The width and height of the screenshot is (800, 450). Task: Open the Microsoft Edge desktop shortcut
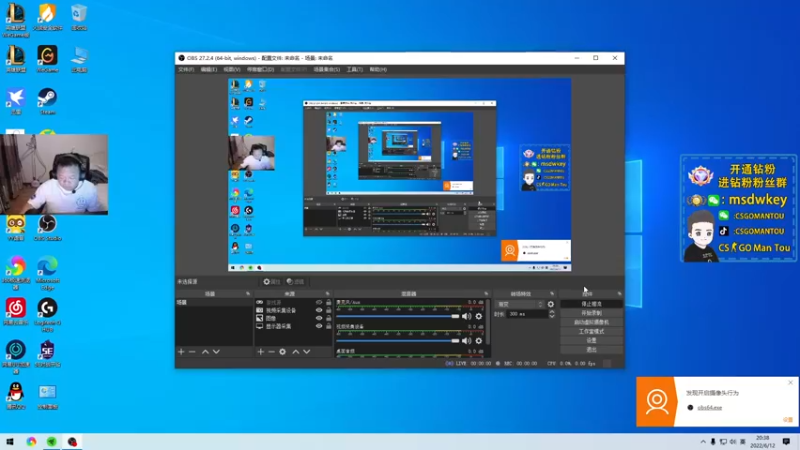[47, 272]
